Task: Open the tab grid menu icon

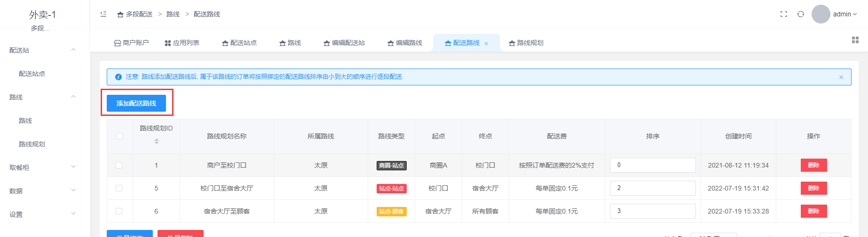Action: click(855, 40)
